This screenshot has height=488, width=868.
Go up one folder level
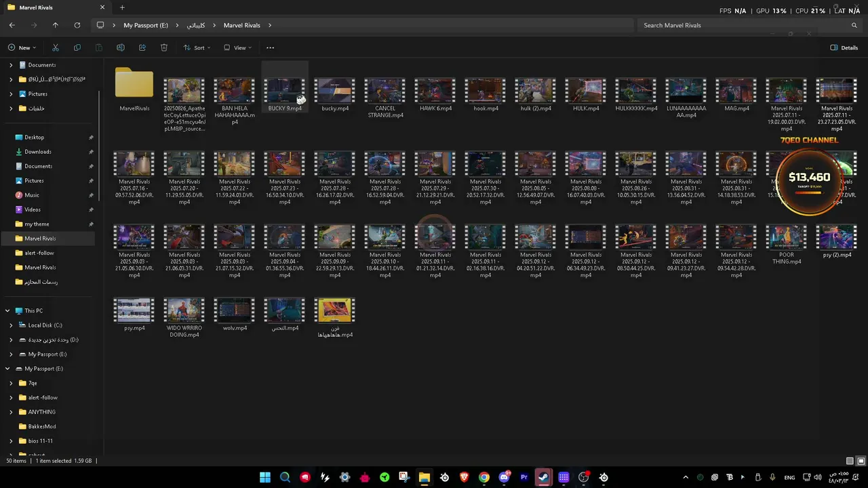click(x=56, y=25)
